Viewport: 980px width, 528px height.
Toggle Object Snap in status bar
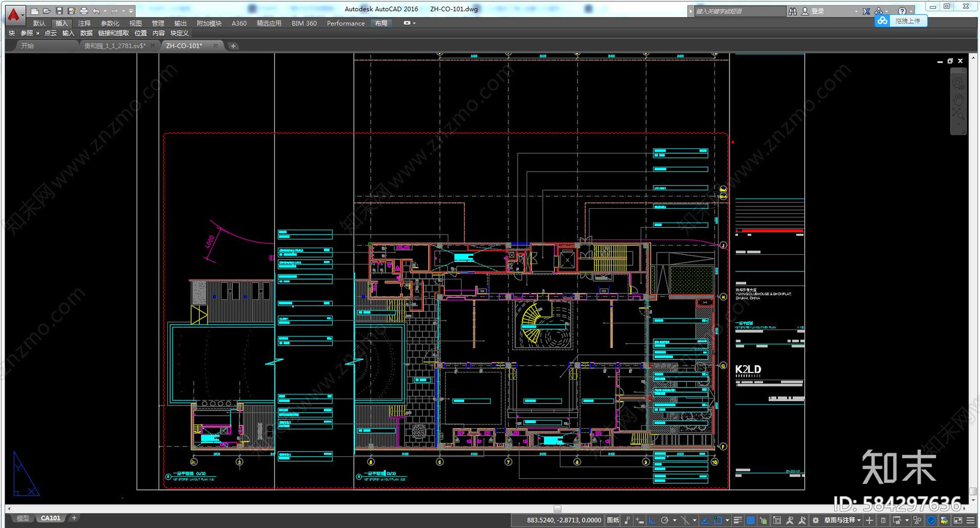[718, 520]
